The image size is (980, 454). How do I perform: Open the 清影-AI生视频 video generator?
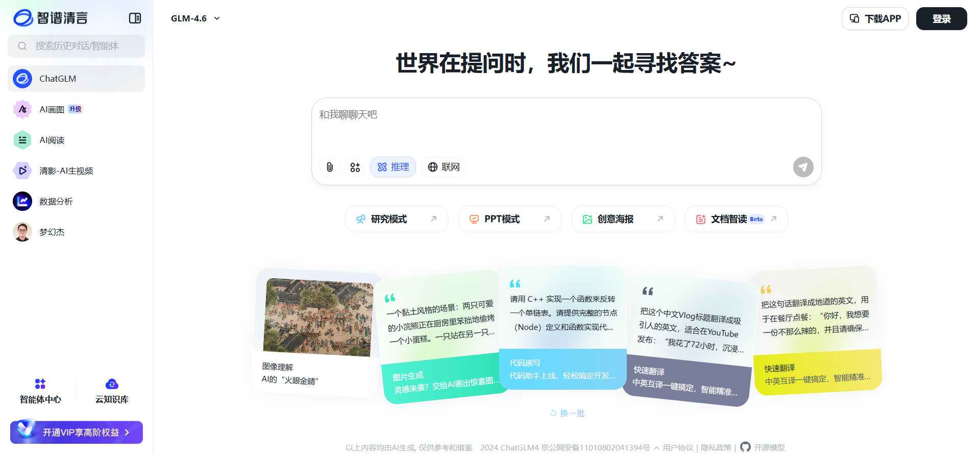point(66,171)
